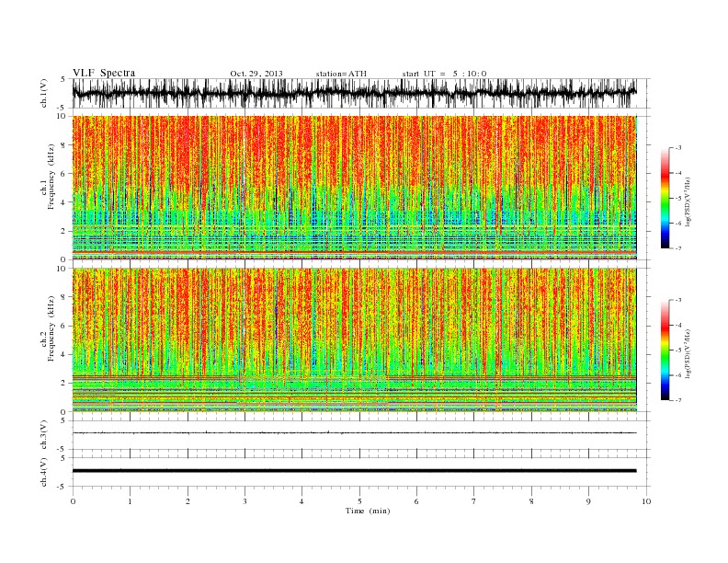Click the "ch.1 Frequency (kHz)" axis label

[47, 177]
